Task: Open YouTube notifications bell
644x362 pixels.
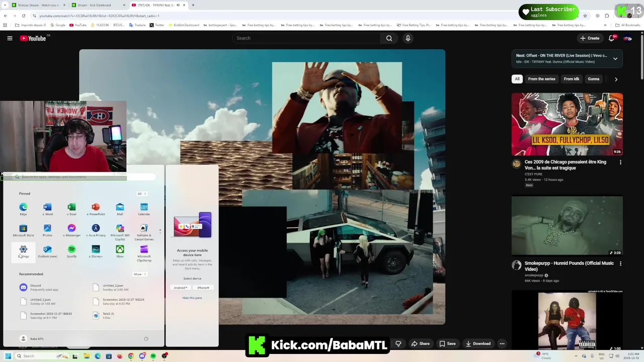Action: click(x=612, y=38)
